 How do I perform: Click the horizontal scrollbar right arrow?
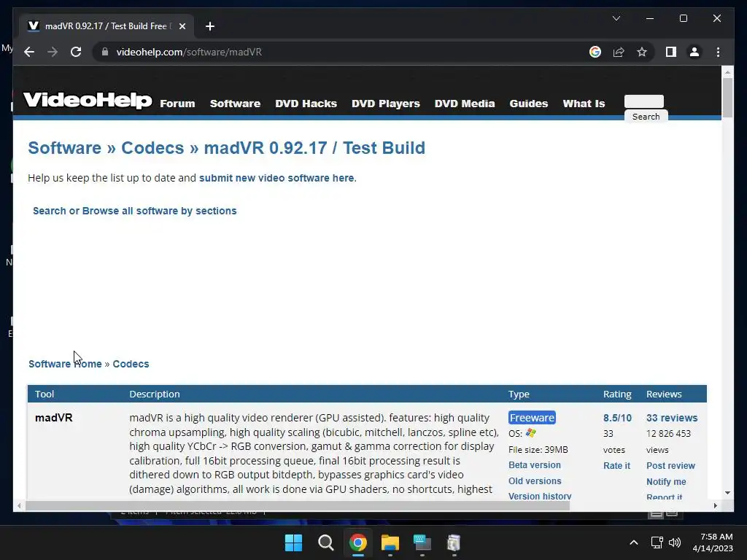(716, 506)
